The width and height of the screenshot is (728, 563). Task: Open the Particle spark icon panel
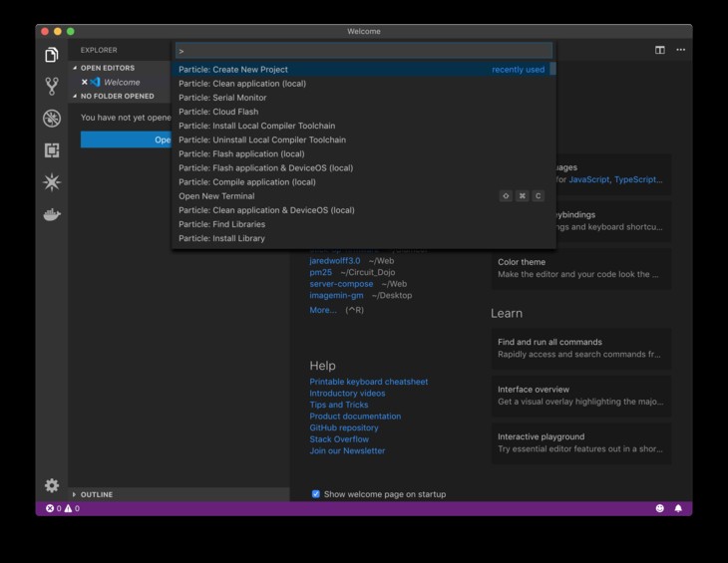52,182
